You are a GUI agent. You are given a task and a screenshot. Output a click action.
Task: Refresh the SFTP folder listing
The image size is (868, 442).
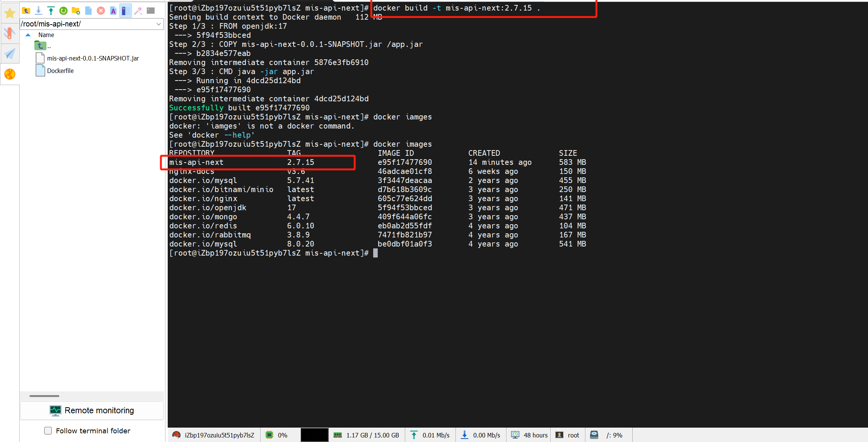(x=63, y=11)
